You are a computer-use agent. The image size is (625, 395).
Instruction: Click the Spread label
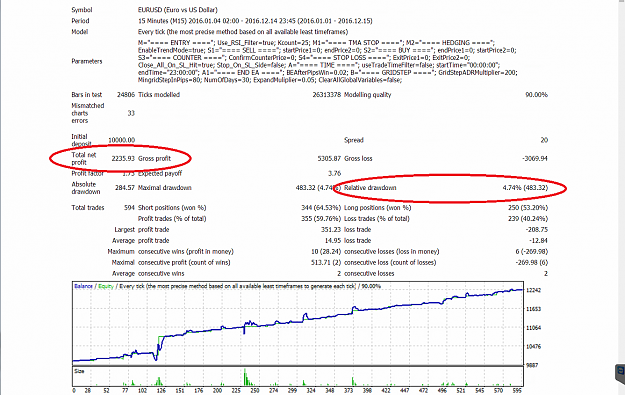pyautogui.click(x=354, y=140)
